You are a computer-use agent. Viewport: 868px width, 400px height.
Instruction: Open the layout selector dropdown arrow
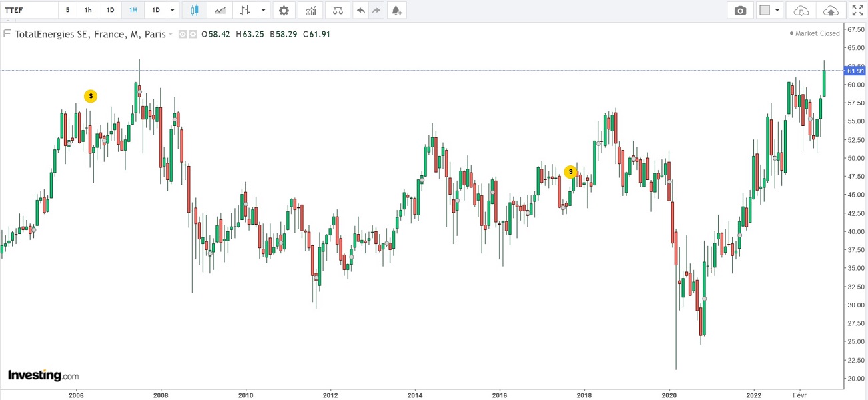(x=777, y=11)
